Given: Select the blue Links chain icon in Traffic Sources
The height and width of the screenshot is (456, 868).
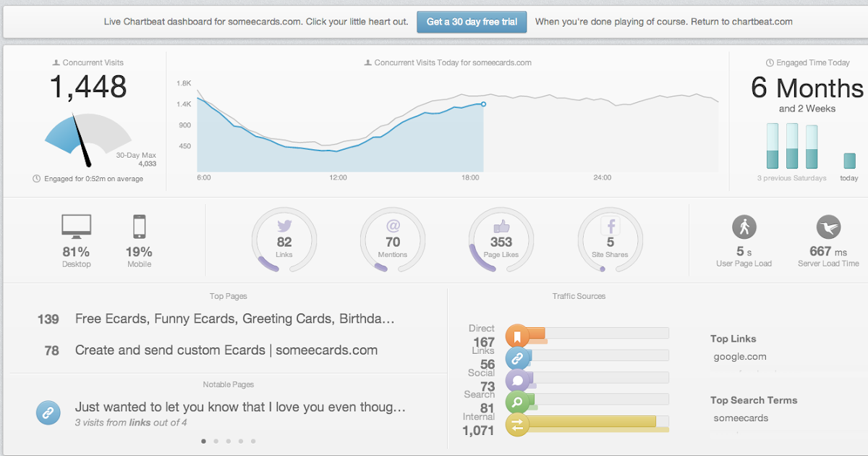Looking at the screenshot, I should coord(518,358).
